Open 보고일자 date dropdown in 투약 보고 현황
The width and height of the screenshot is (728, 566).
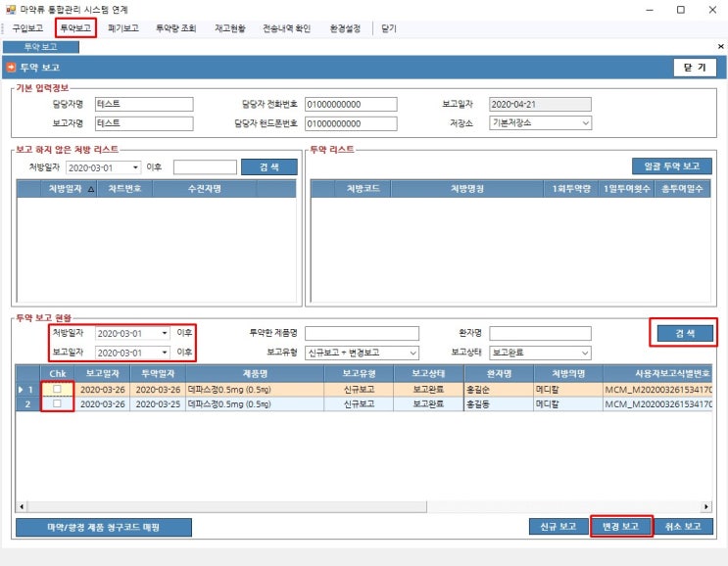(165, 353)
